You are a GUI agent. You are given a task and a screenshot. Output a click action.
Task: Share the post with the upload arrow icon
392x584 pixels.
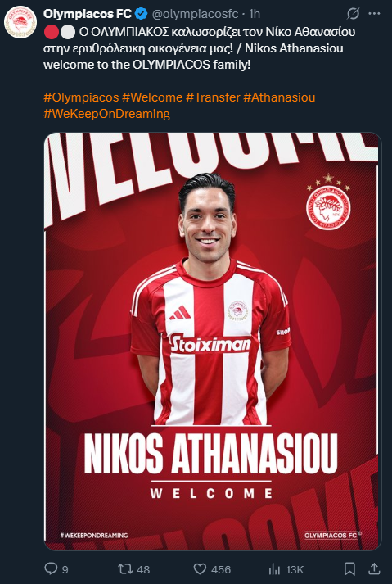coord(373,568)
